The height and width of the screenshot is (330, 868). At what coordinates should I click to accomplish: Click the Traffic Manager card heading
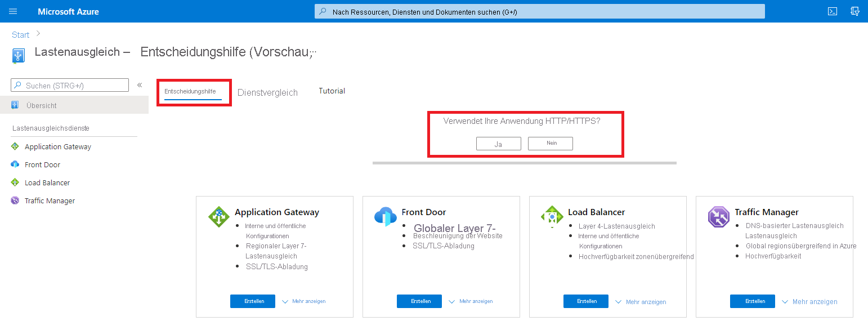(x=767, y=212)
